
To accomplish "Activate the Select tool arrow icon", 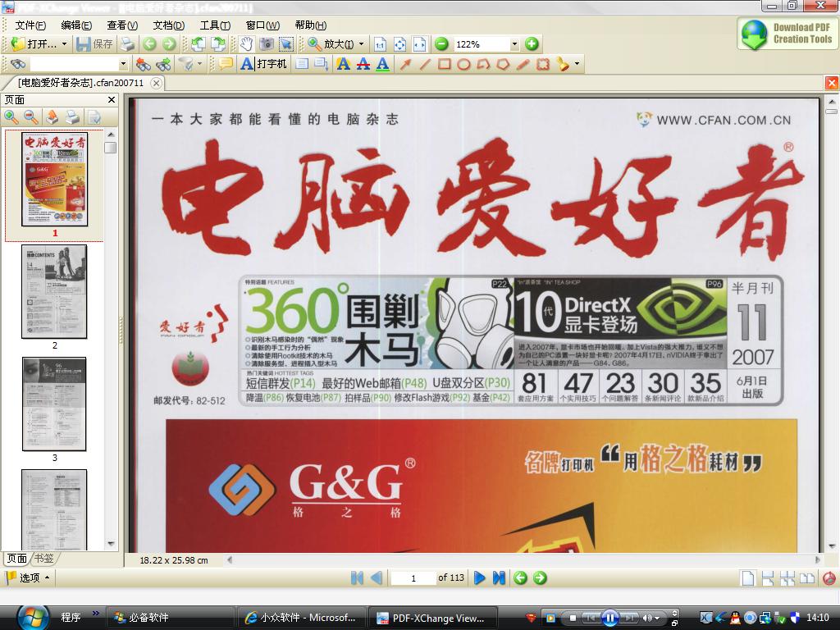I will point(286,44).
